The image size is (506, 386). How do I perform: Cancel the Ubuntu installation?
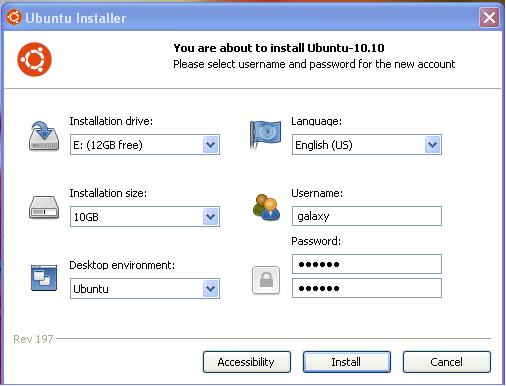tap(447, 362)
